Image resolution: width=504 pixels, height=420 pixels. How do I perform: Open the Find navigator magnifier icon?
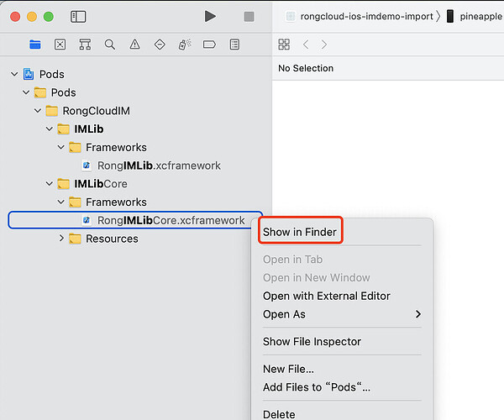coord(110,45)
